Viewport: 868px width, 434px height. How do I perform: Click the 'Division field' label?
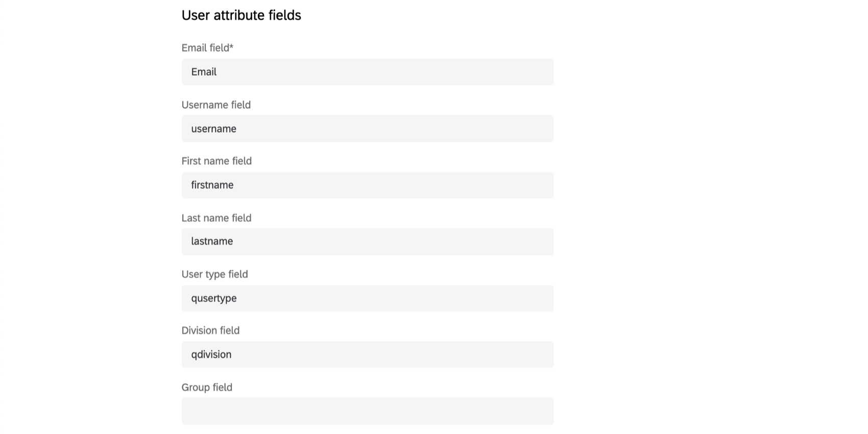click(x=210, y=330)
